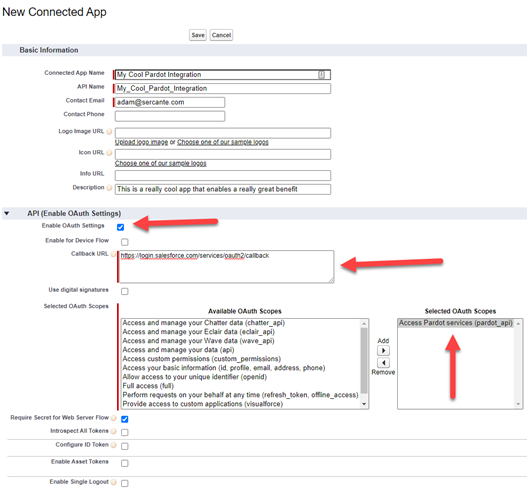Click the Callback URL text area
The image size is (527, 489).
(x=227, y=267)
